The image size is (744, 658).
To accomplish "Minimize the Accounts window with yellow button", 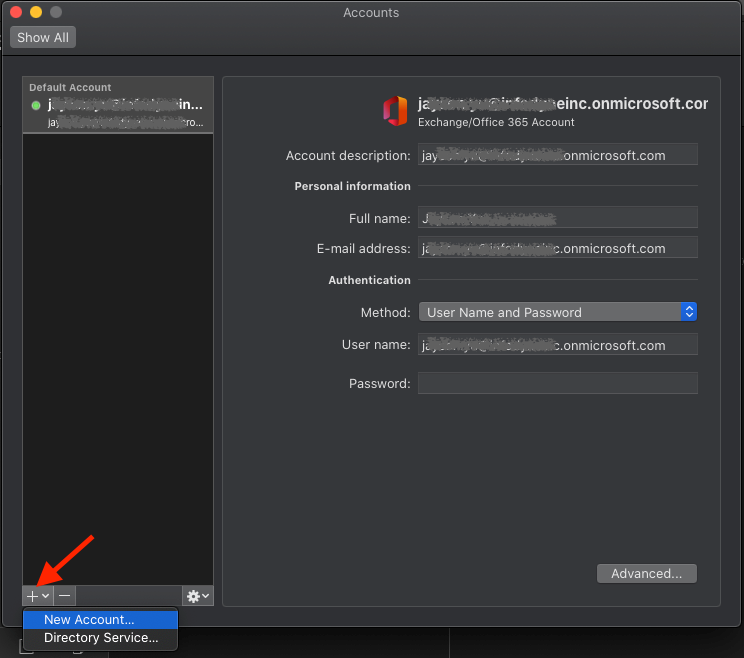I will pos(36,12).
